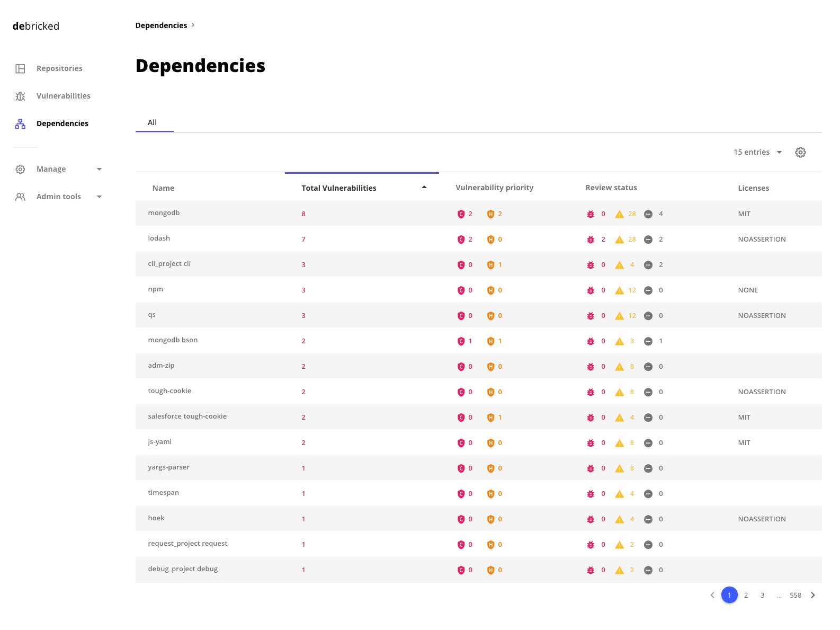Sort by Review status column header
This screenshot has height=630, width=840.
[x=611, y=188]
